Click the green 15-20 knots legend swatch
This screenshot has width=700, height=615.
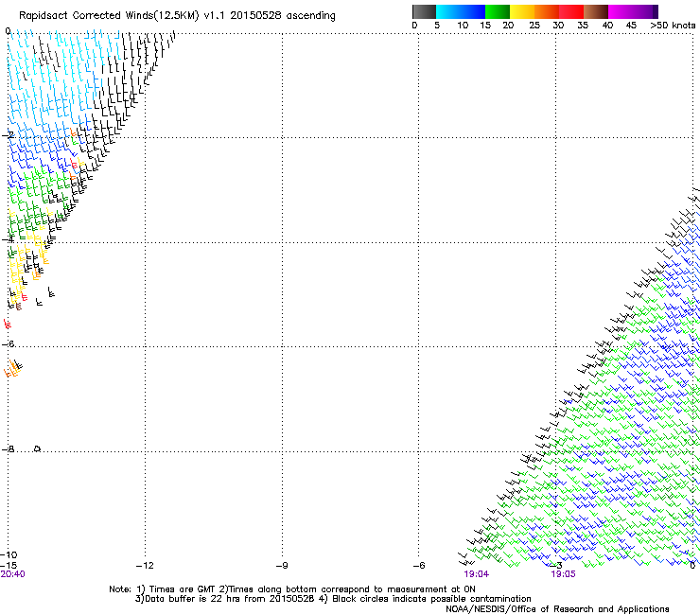[x=498, y=11]
